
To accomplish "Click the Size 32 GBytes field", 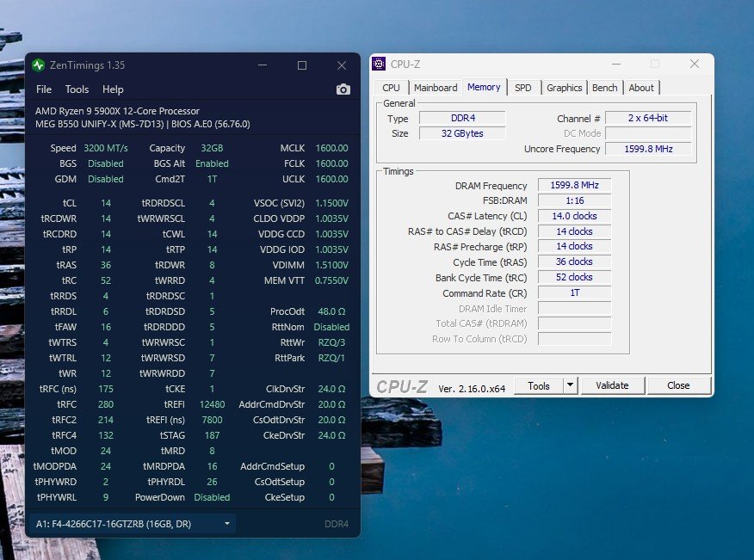I will click(462, 133).
